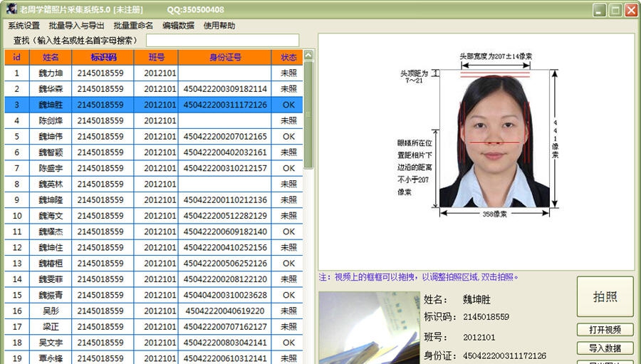Select the row for 魏椿桓
The image size is (641, 364).
click(x=154, y=264)
